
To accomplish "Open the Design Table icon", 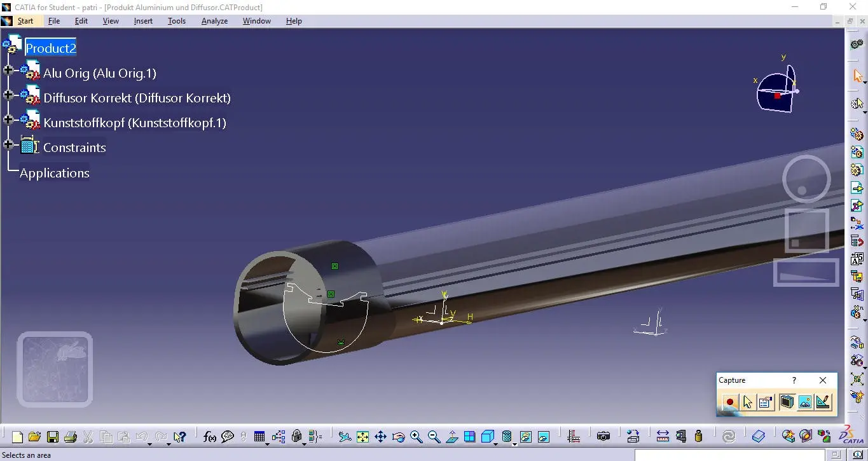I will click(259, 437).
